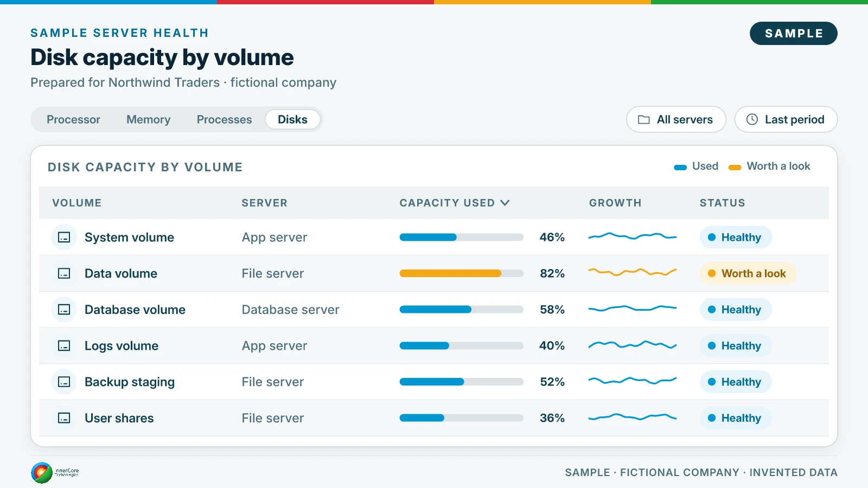Click the Logs volume disk icon
Screen dimensions: 868x488
(x=64, y=346)
